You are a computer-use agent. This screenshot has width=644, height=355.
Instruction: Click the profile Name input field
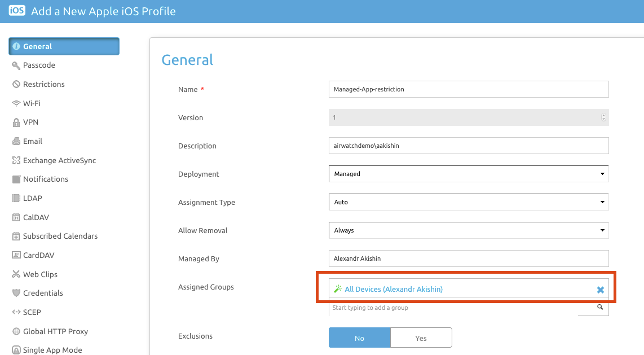click(x=468, y=89)
